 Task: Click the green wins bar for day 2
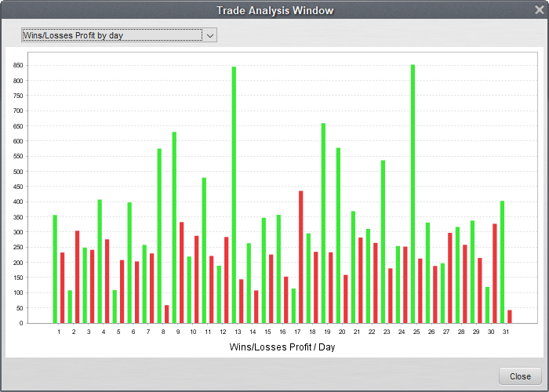click(x=70, y=307)
